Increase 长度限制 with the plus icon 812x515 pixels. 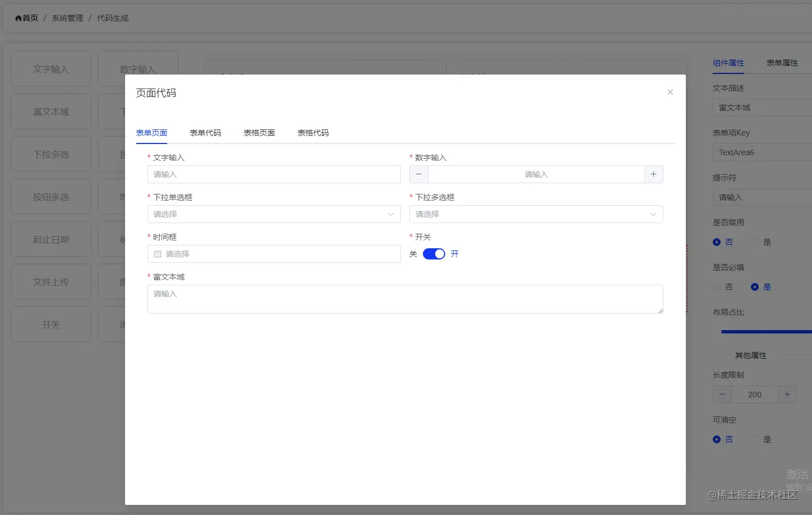(x=787, y=394)
